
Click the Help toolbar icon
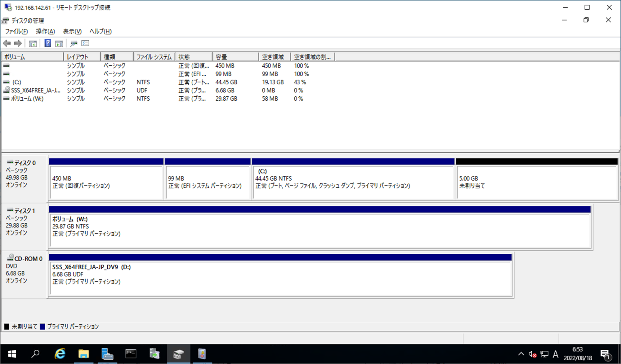tap(47, 43)
